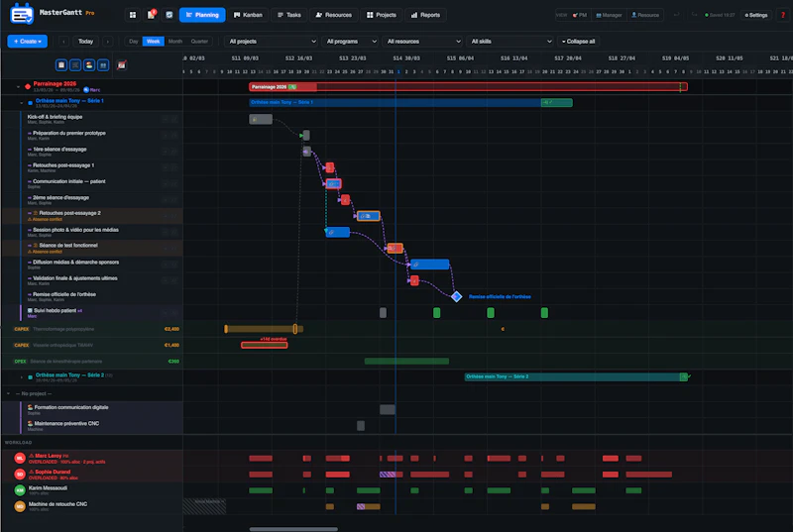The image size is (793, 532).
Task: Click the orange Thermoformage CAPEX bar in Gantt
Action: point(264,330)
